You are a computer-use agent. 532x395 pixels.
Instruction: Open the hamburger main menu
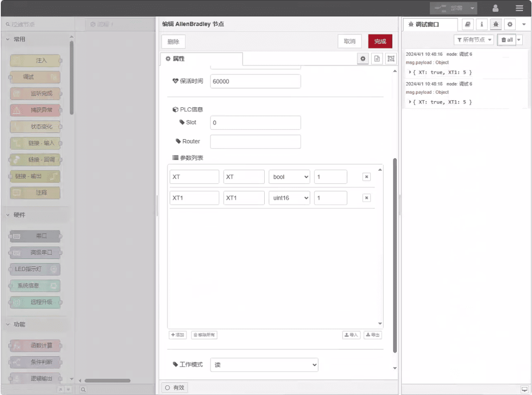point(519,8)
